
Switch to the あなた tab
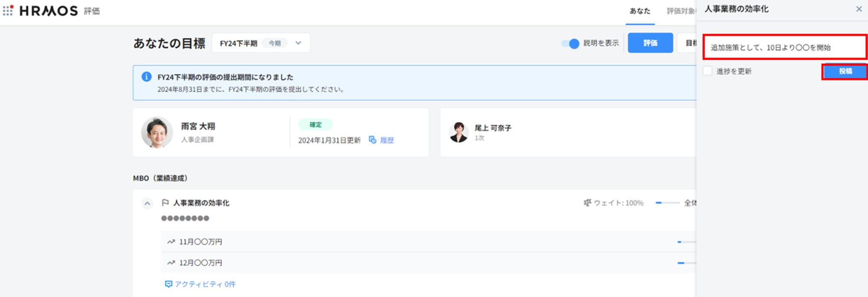coord(640,11)
